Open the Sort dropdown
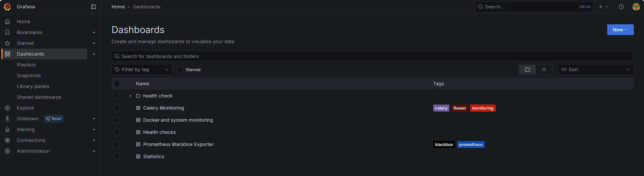The width and height of the screenshot is (644, 176). pos(595,69)
